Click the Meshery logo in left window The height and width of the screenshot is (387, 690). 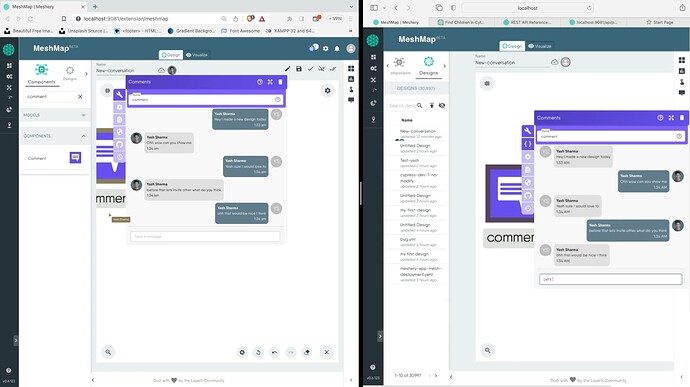click(8, 49)
